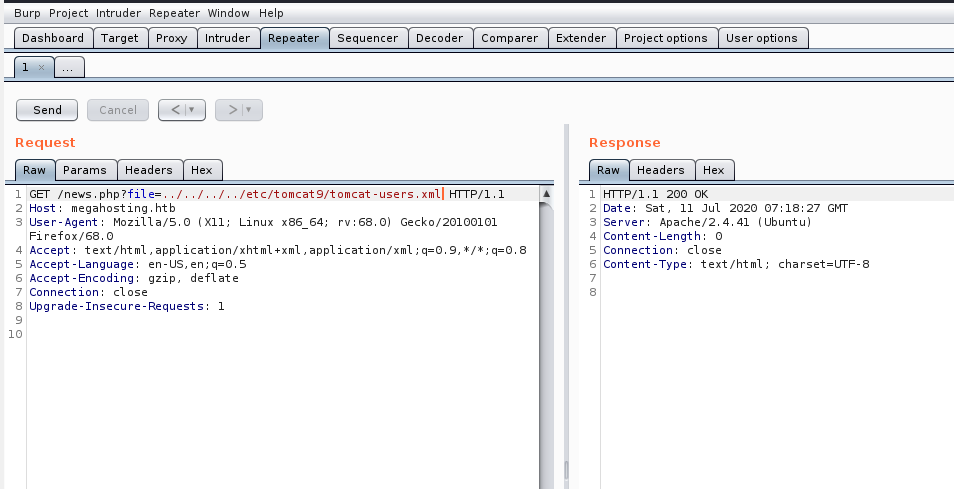Switch to the Intruder tab
Image resolution: width=954 pixels, height=489 pixels.
[x=228, y=38]
